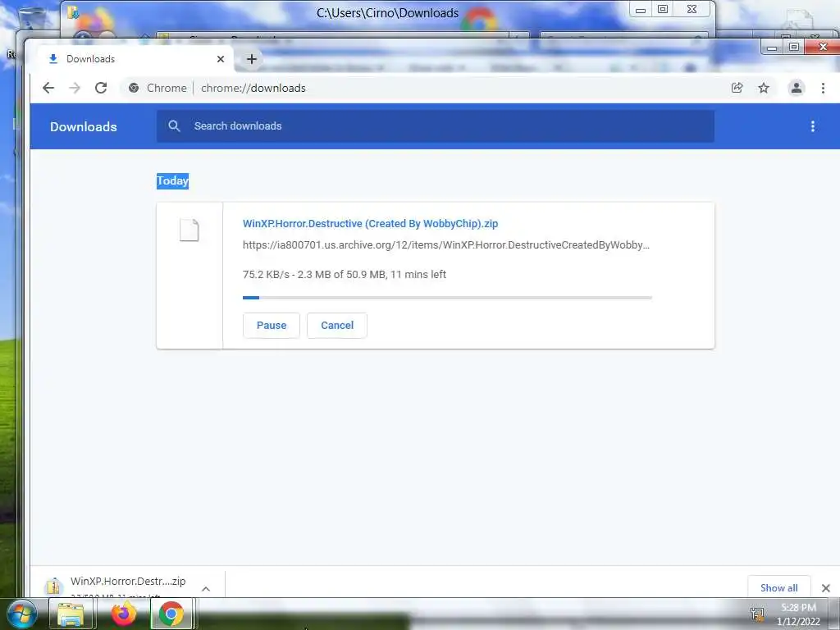This screenshot has width=840, height=630.
Task: Close the Downloads tab
Action: (x=220, y=59)
